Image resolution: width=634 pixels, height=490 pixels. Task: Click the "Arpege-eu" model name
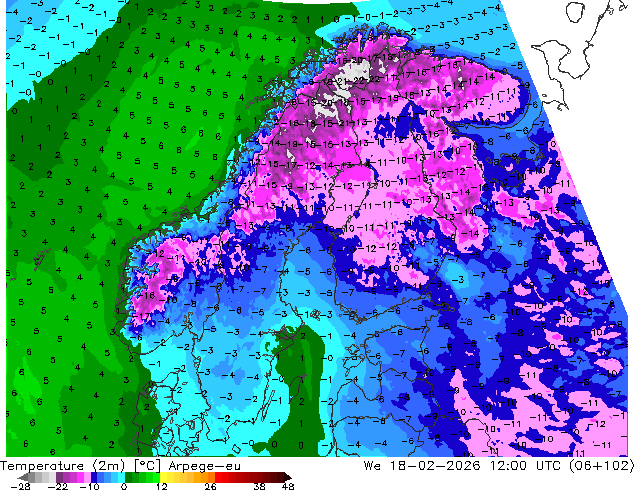point(204,466)
